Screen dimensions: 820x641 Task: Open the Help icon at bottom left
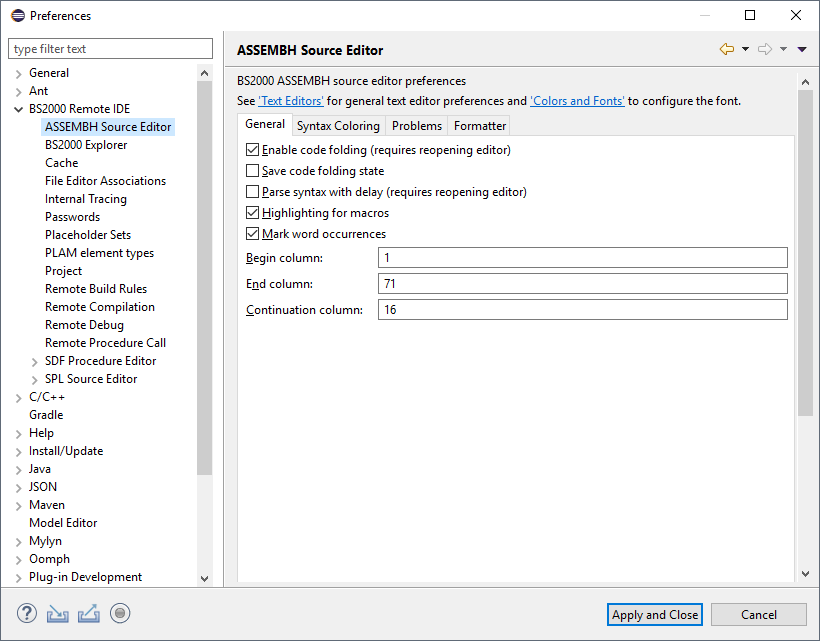(x=27, y=613)
